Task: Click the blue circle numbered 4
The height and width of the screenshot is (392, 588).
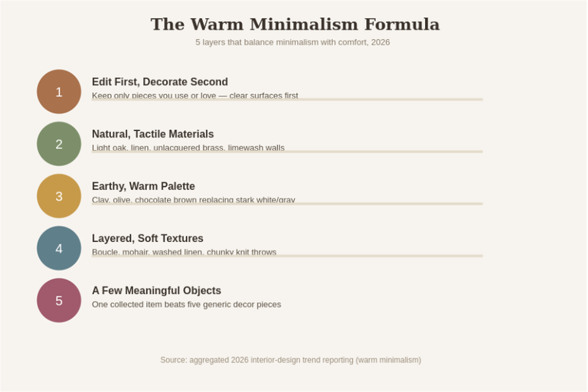Action: click(59, 248)
